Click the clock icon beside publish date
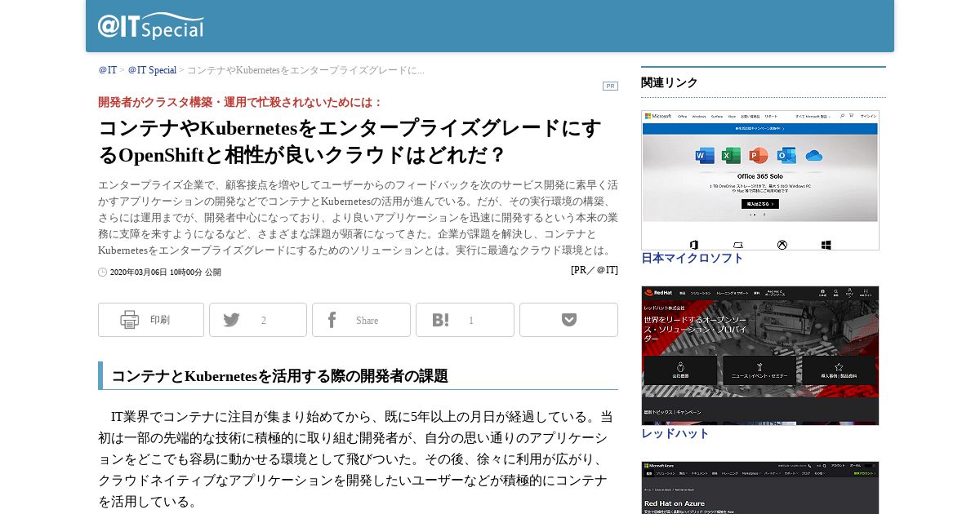The height and width of the screenshot is (514, 980). [102, 272]
